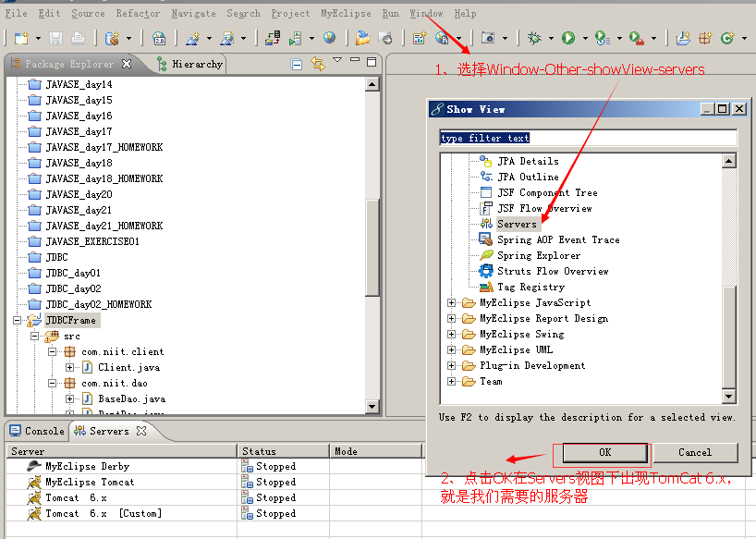Click the New Java Class toolbar icon
This screenshot has width=756, height=539.
pyautogui.click(x=727, y=38)
